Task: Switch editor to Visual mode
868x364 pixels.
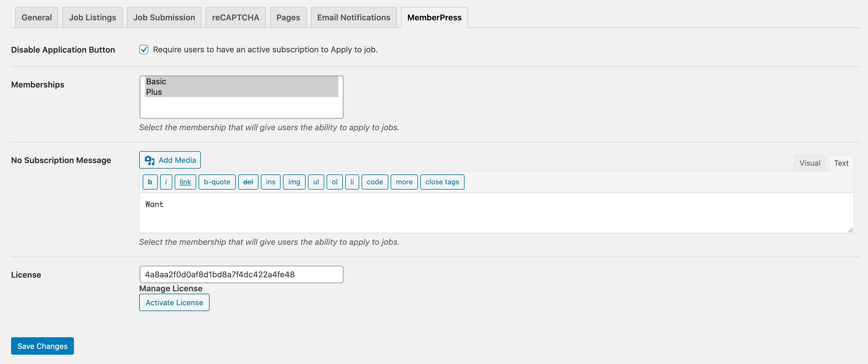Action: click(810, 163)
